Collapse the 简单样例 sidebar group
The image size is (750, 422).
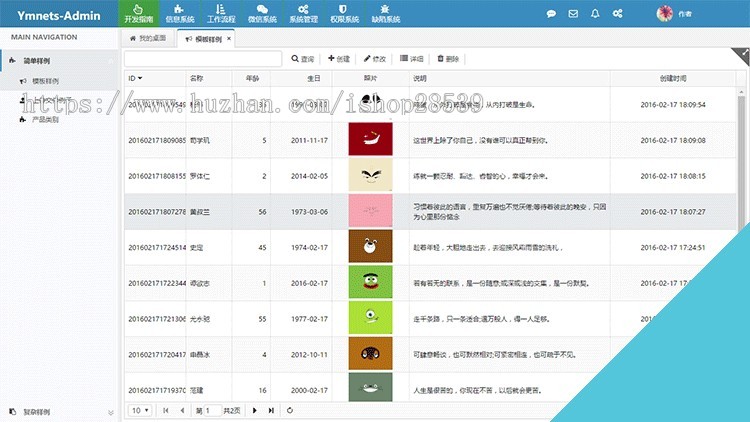[x=59, y=61]
